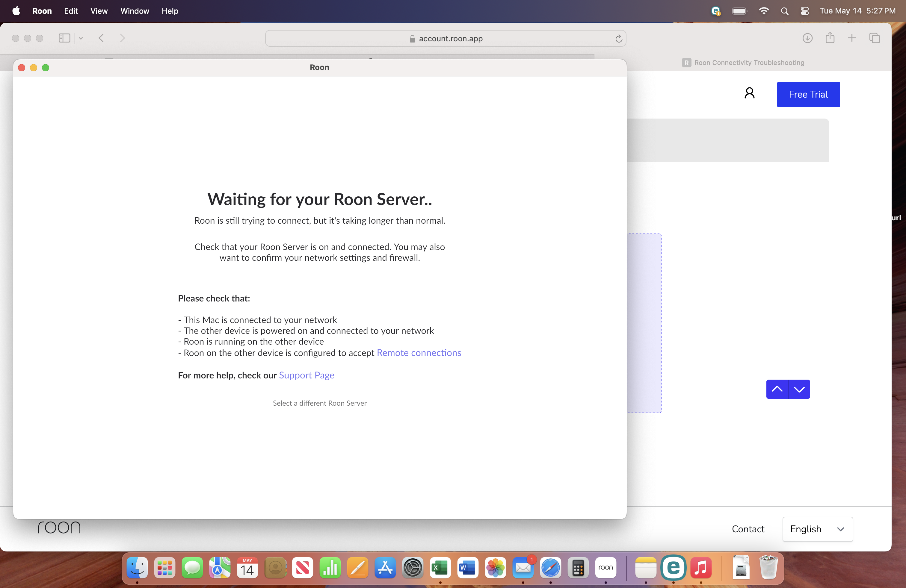Open the View menu

click(99, 11)
